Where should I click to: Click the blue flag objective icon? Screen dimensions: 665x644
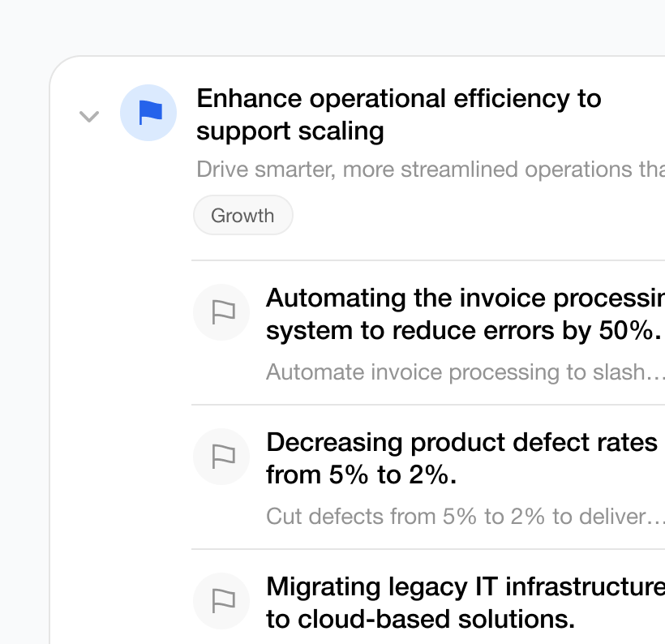[x=148, y=113]
